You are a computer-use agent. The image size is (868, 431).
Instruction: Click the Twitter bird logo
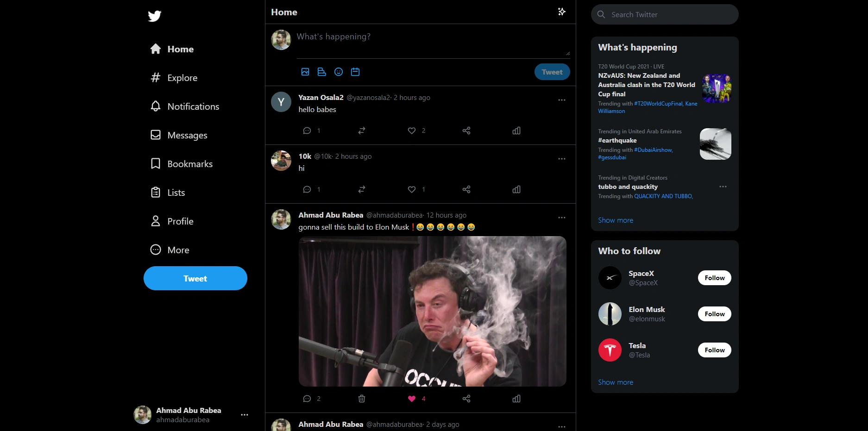(x=155, y=16)
